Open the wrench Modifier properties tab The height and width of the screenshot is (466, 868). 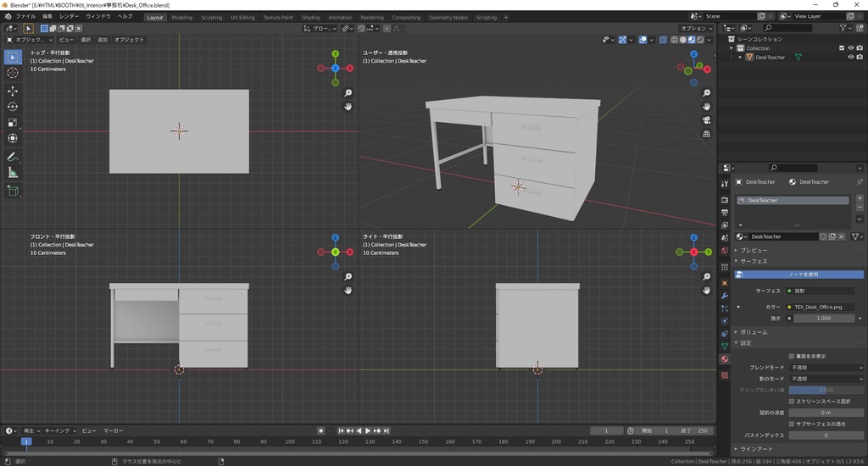point(725,296)
